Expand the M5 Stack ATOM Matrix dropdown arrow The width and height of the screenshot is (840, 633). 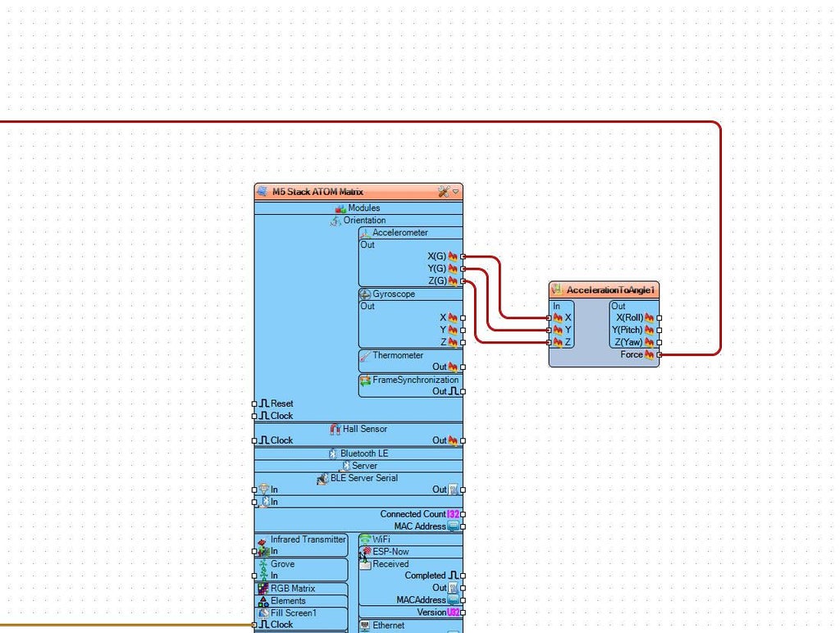pyautogui.click(x=456, y=192)
